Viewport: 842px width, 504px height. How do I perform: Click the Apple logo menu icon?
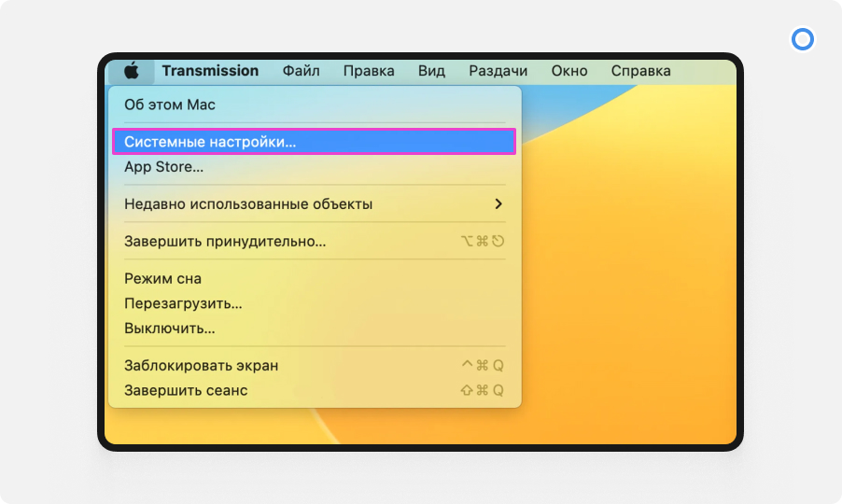coord(131,71)
